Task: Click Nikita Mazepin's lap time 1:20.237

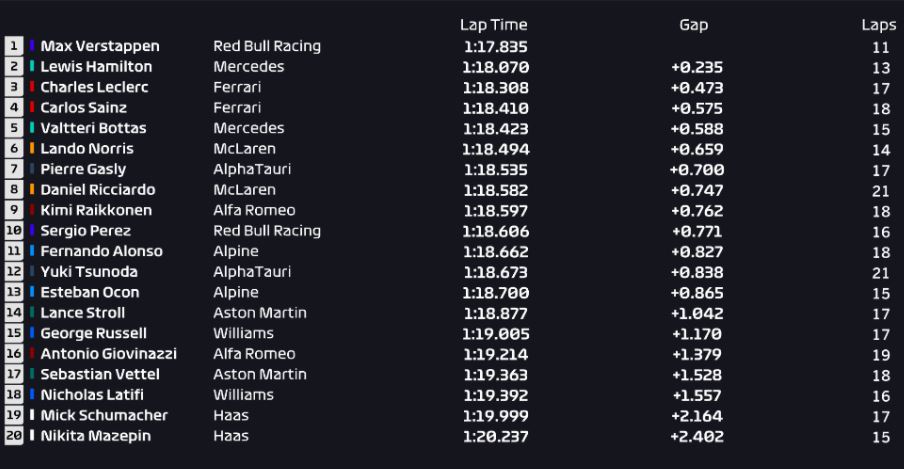Action: coord(496,437)
